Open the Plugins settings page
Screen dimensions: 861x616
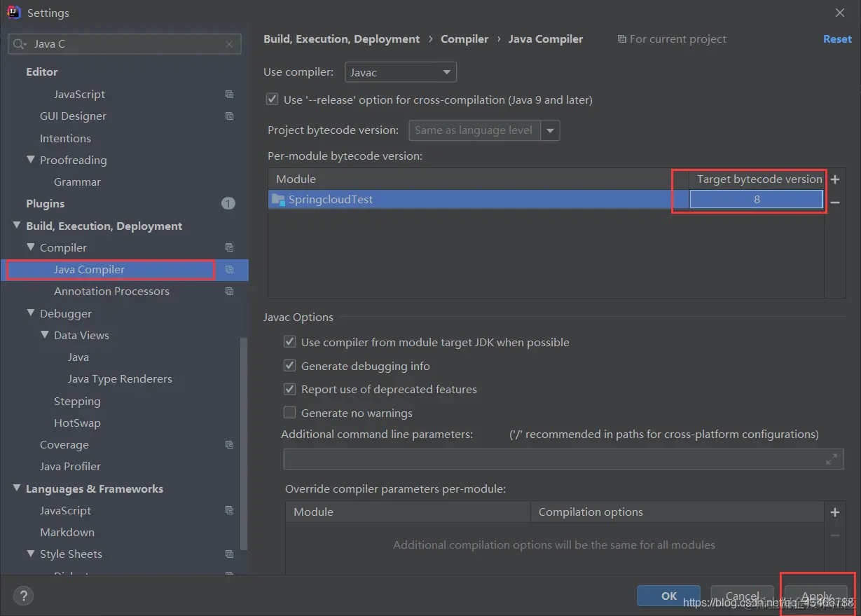tap(45, 203)
